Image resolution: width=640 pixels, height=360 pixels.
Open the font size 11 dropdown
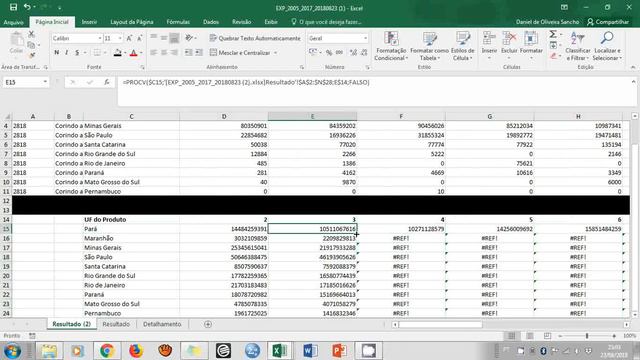120,38
